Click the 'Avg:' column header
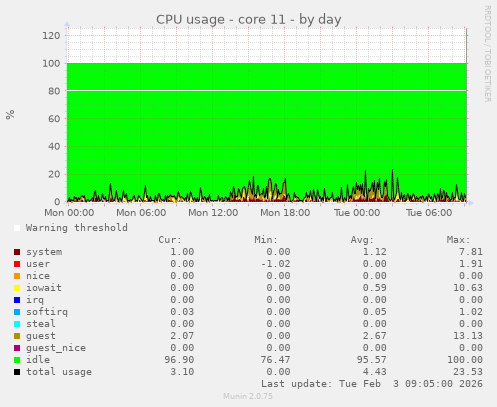 pyautogui.click(x=362, y=240)
